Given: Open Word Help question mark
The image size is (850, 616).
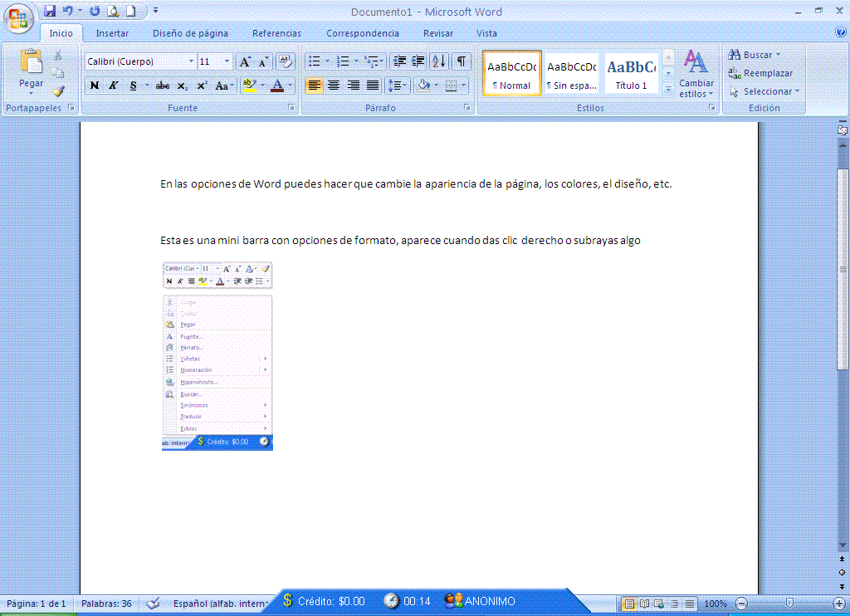Looking at the screenshot, I should (841, 32).
